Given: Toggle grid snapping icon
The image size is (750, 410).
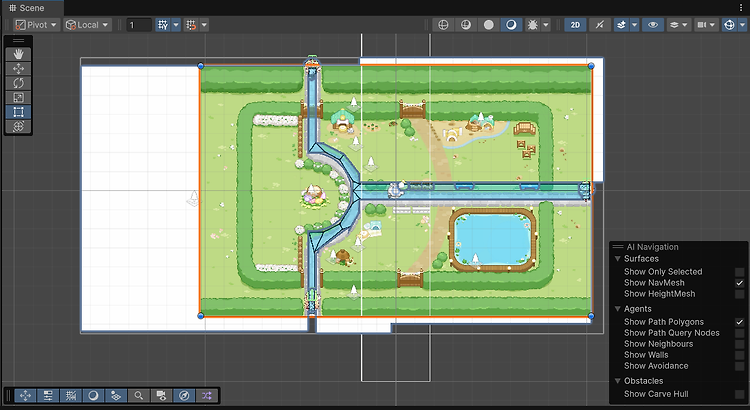Looking at the screenshot, I should [191, 25].
